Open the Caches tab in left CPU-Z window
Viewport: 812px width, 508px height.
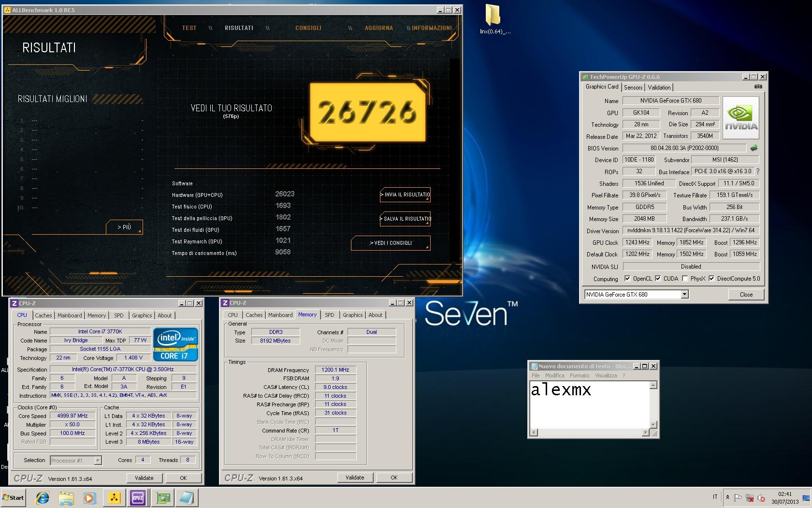tap(43, 315)
